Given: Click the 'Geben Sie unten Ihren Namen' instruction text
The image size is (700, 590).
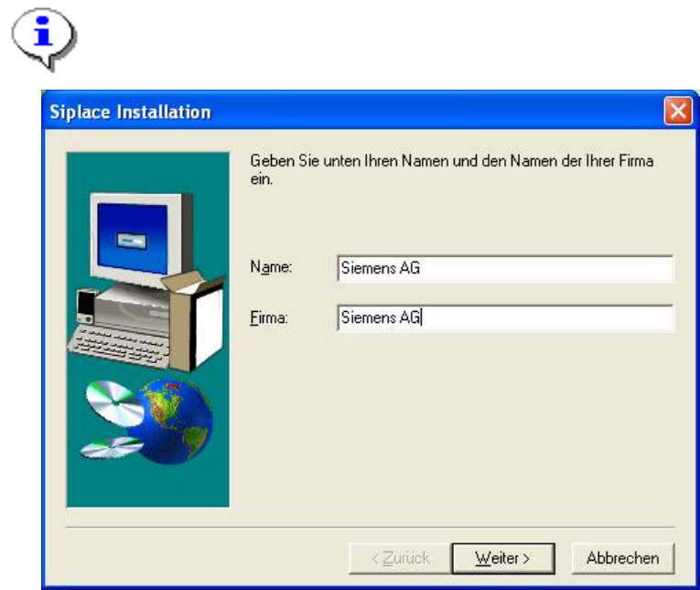Looking at the screenshot, I should pyautogui.click(x=451, y=169).
